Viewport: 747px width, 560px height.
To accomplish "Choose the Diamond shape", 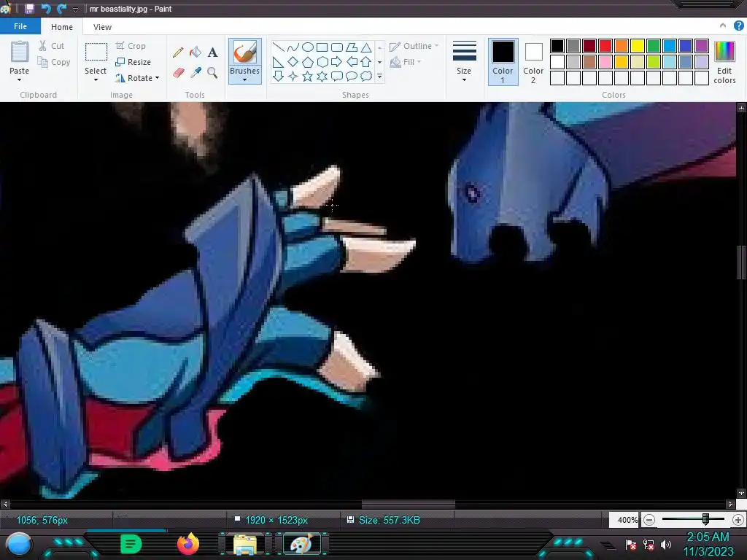I will coord(293,62).
